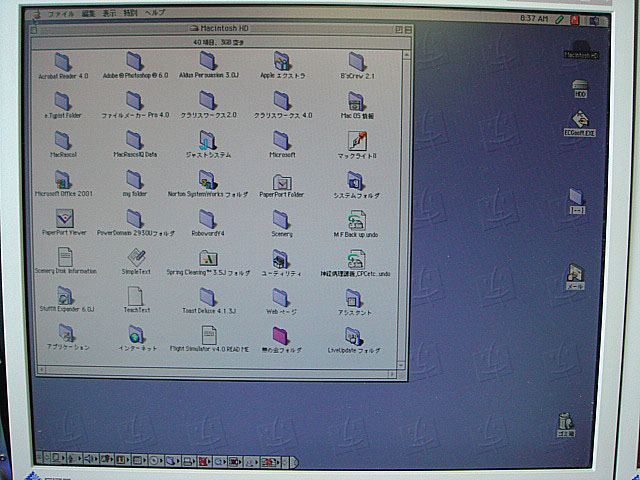The height and width of the screenshot is (480, 640).
Task: Click the horizontal scrollbar right arrow
Action: 392,374
